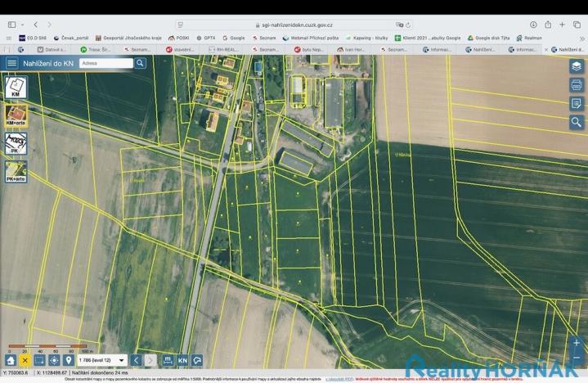This screenshot has height=383, width=588.
Task: Click the home extent button
Action: (x=11, y=360)
